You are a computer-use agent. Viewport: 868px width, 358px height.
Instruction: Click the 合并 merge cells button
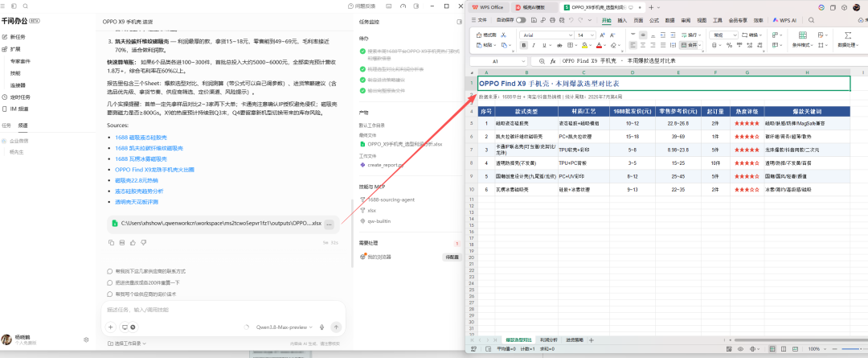pos(690,45)
